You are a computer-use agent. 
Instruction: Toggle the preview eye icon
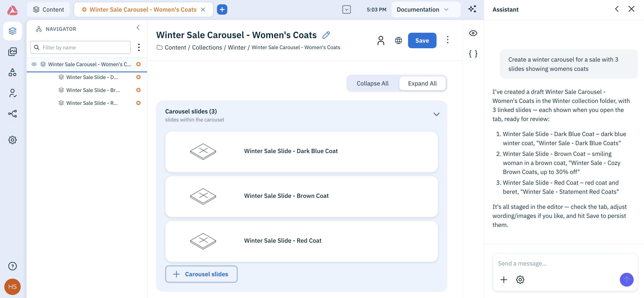[473, 33]
